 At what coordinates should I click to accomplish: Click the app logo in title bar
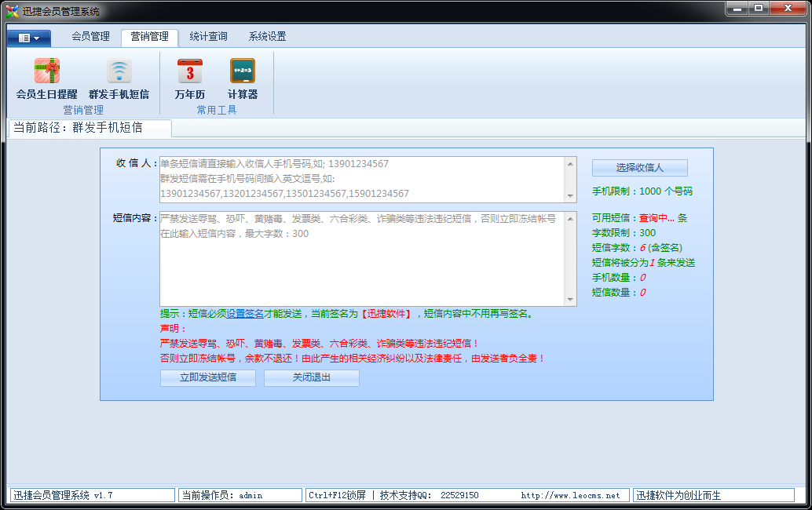12,11
